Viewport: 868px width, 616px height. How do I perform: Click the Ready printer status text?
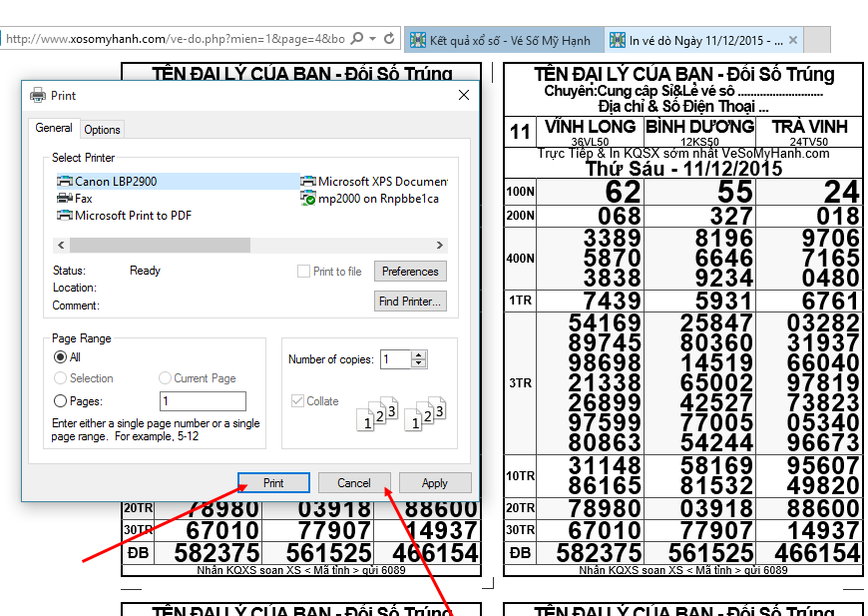(145, 271)
